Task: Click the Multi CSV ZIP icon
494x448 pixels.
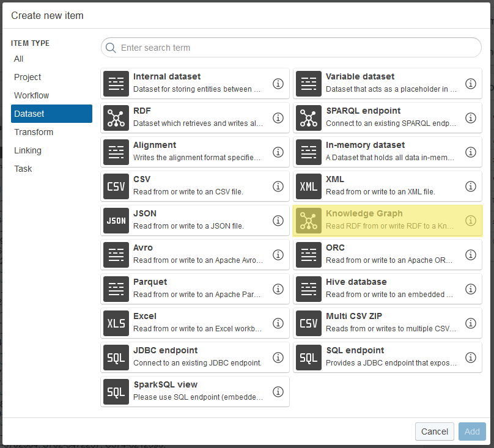Action: click(309, 323)
